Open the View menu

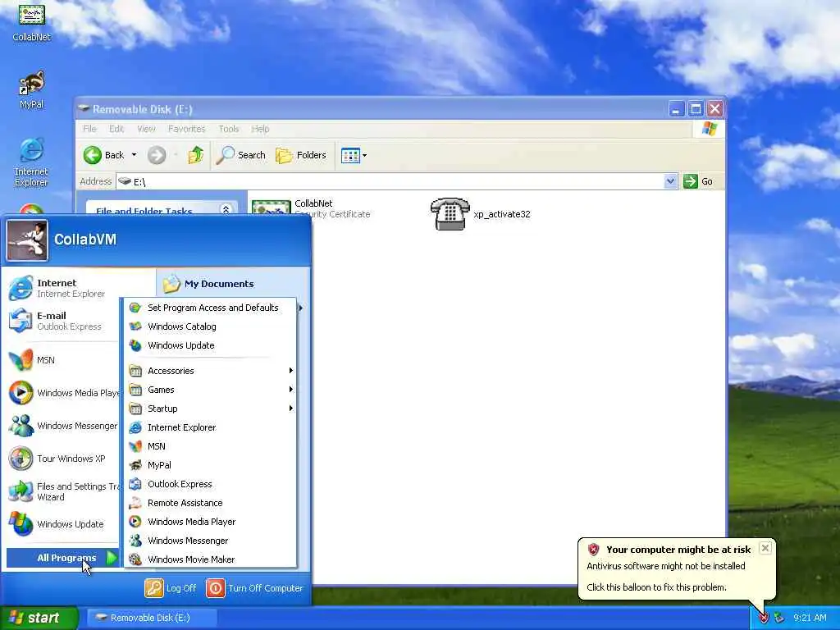coord(146,129)
